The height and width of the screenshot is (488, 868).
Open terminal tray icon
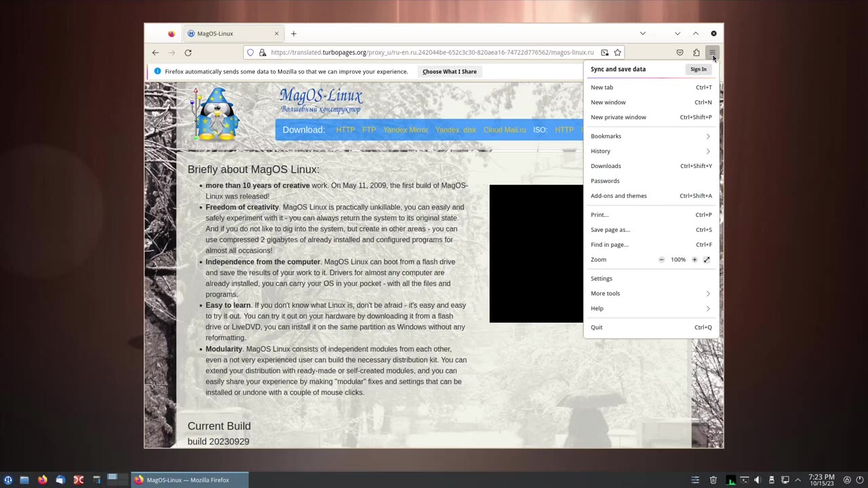[x=745, y=480]
